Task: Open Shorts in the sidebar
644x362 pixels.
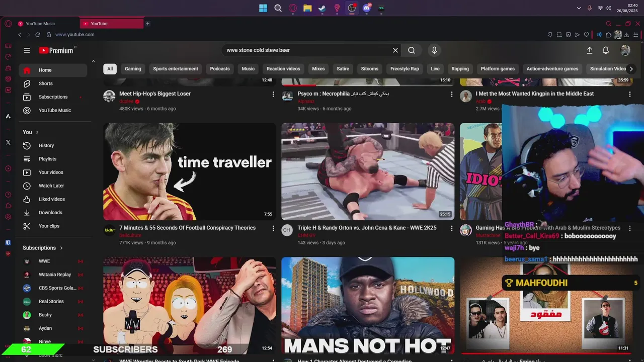Action: coord(53,83)
